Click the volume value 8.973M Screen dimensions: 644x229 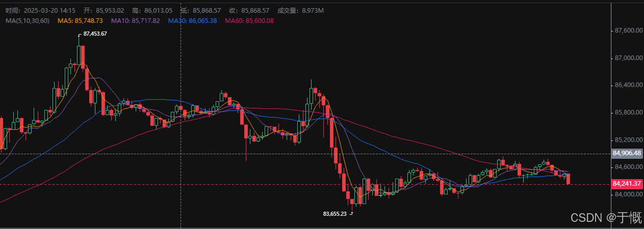(x=313, y=11)
